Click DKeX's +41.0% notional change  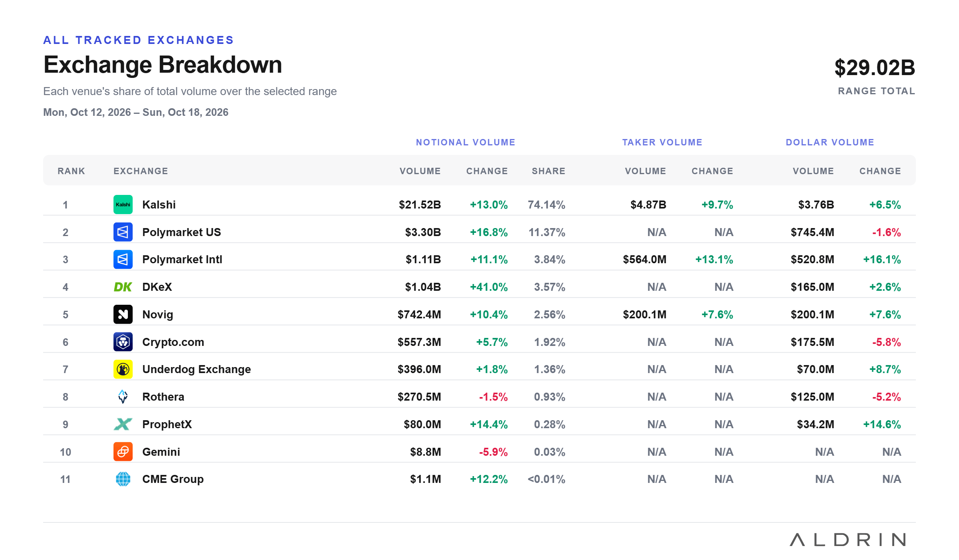tap(489, 287)
